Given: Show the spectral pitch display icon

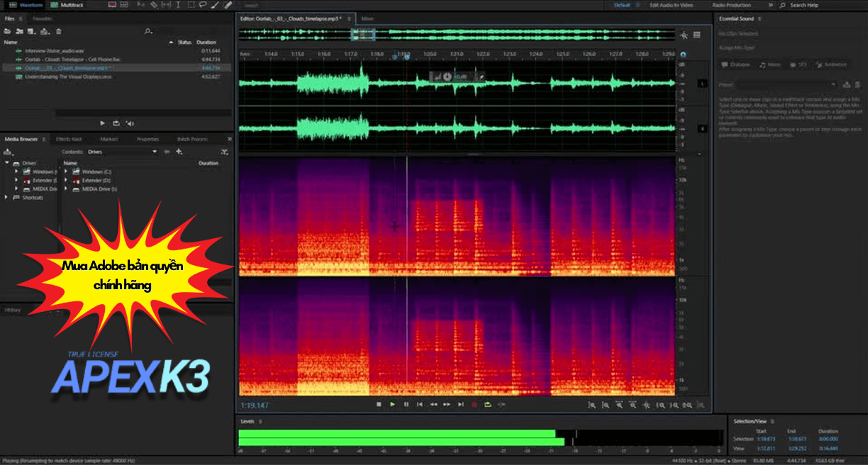Looking at the screenshot, I should (x=124, y=5).
